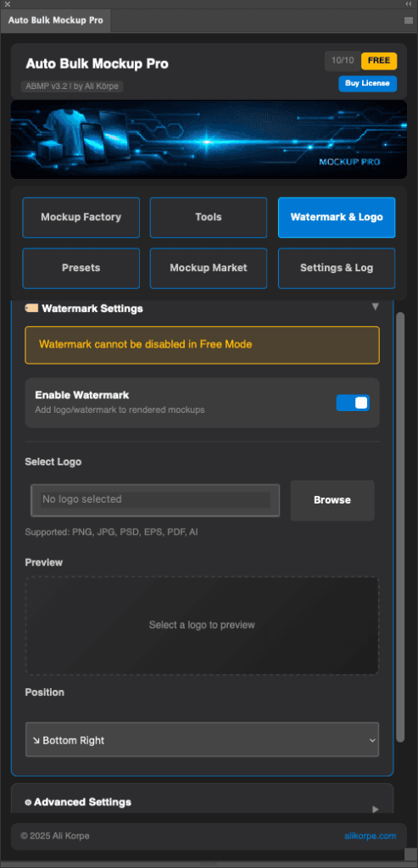Browse for a logo file
418x868 pixels.
tap(332, 500)
